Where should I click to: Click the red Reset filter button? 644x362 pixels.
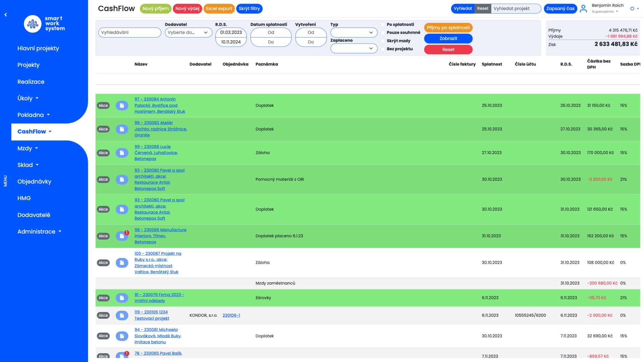click(x=448, y=50)
